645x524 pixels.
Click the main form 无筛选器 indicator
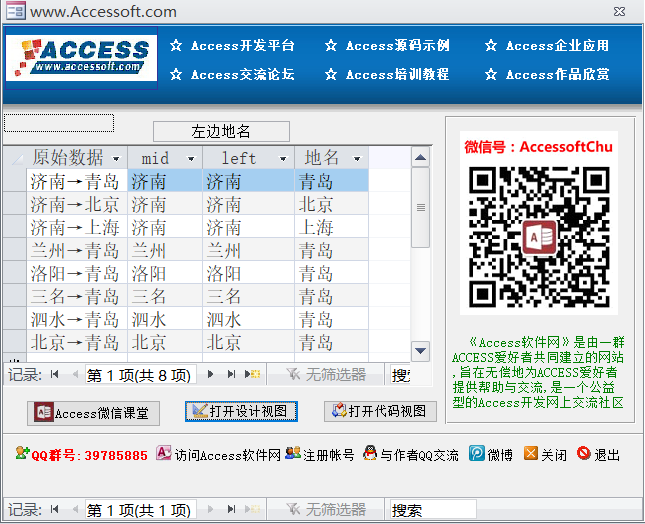(325, 509)
